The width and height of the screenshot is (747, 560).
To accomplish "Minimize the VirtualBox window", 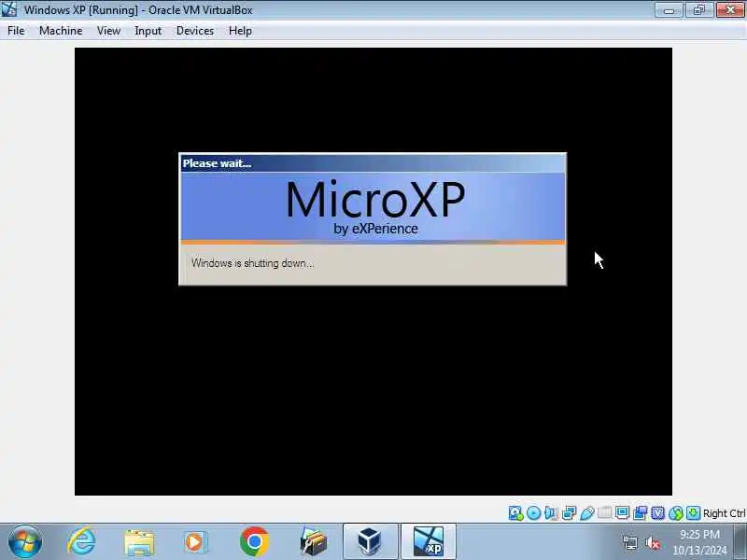I will pos(669,9).
